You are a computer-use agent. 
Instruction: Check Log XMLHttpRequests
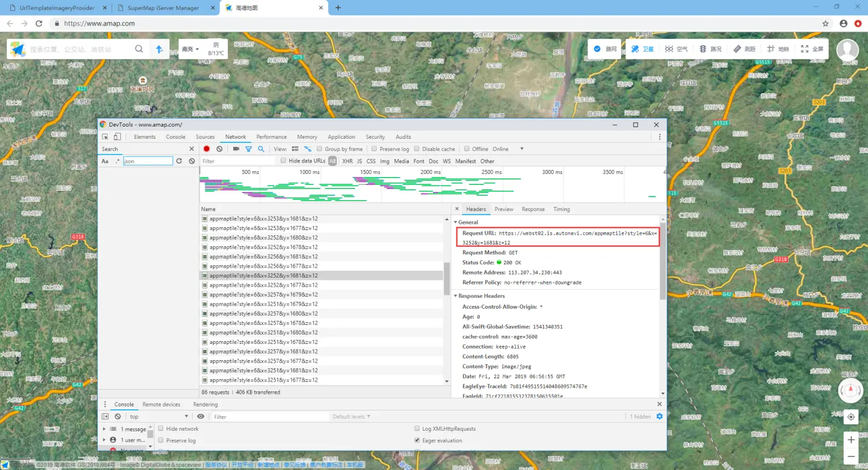point(417,428)
